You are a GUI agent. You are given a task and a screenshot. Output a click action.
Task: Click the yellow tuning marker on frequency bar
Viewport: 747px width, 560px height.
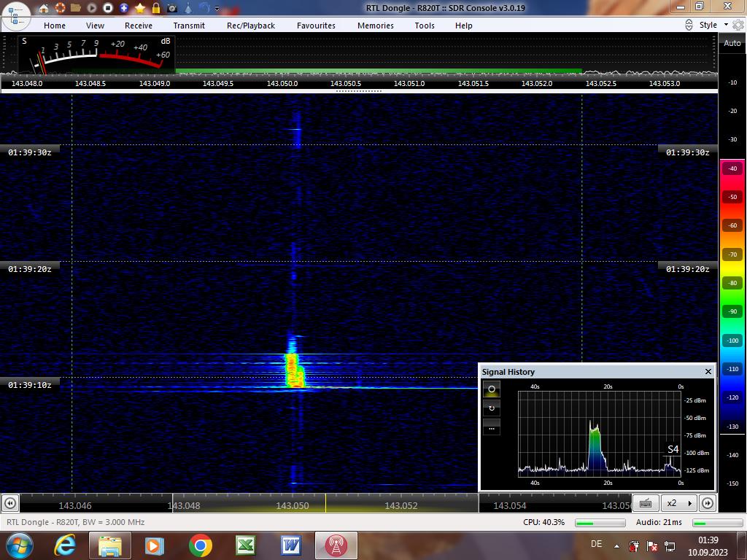point(326,503)
